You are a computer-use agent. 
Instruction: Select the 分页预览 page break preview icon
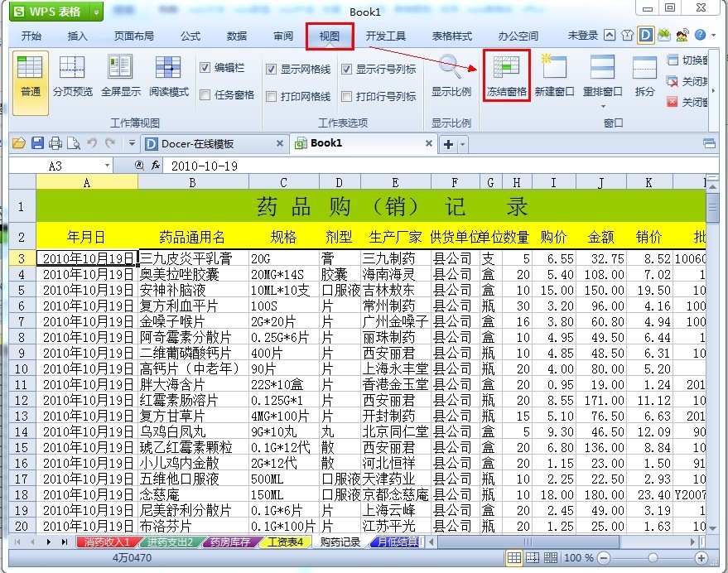(72, 68)
